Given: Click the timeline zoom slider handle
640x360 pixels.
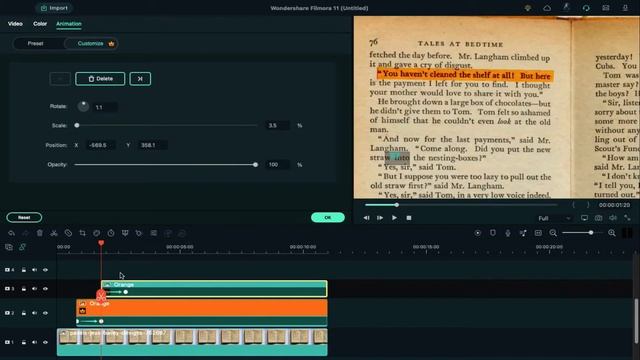Looking at the screenshot, I should pos(591,233).
